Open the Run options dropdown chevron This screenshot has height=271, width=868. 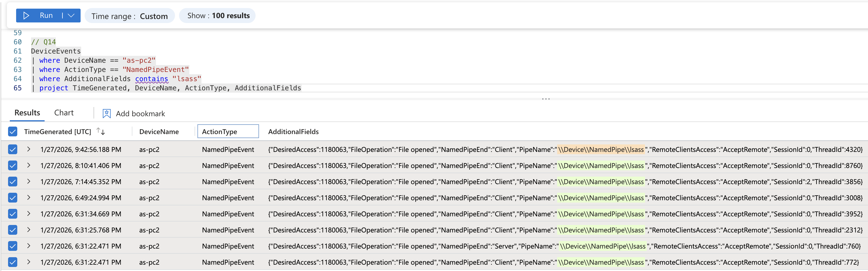click(71, 16)
